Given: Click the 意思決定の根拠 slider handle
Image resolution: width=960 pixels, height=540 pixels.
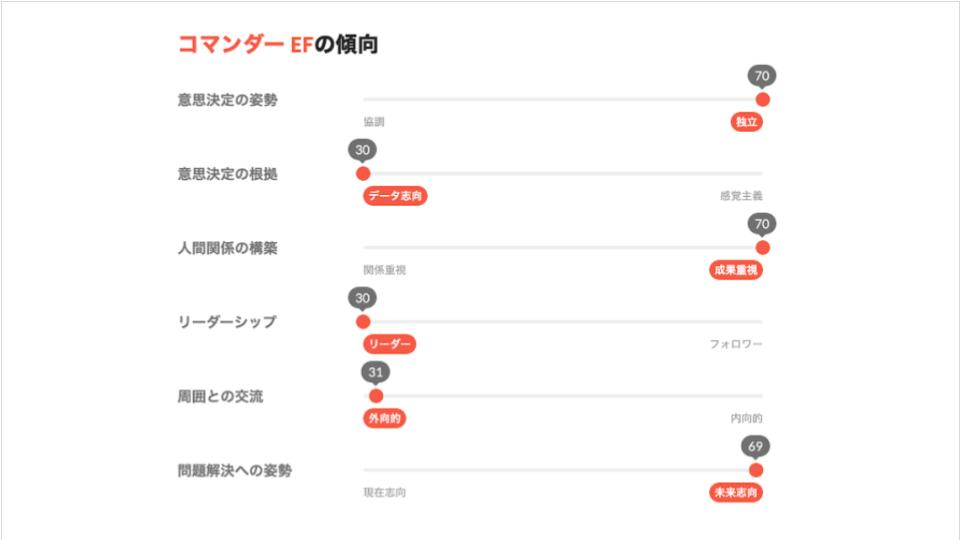Looking at the screenshot, I should [x=363, y=173].
